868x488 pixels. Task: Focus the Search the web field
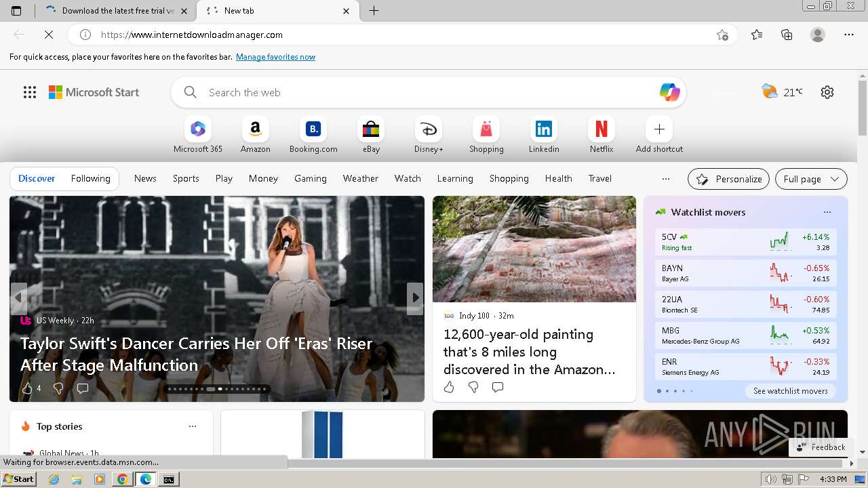point(429,92)
